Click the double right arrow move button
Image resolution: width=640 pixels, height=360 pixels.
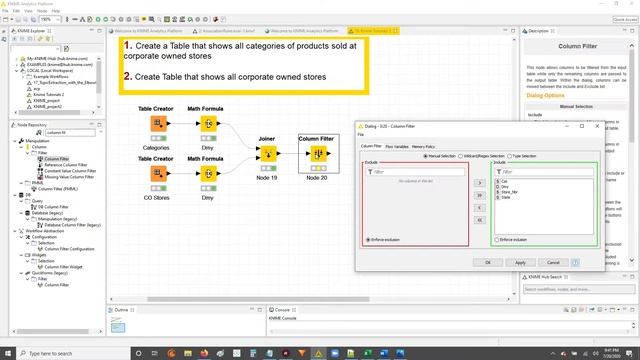click(x=480, y=196)
